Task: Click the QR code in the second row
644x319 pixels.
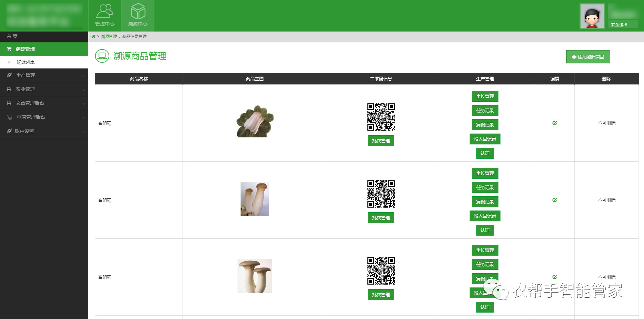Action: (381, 194)
